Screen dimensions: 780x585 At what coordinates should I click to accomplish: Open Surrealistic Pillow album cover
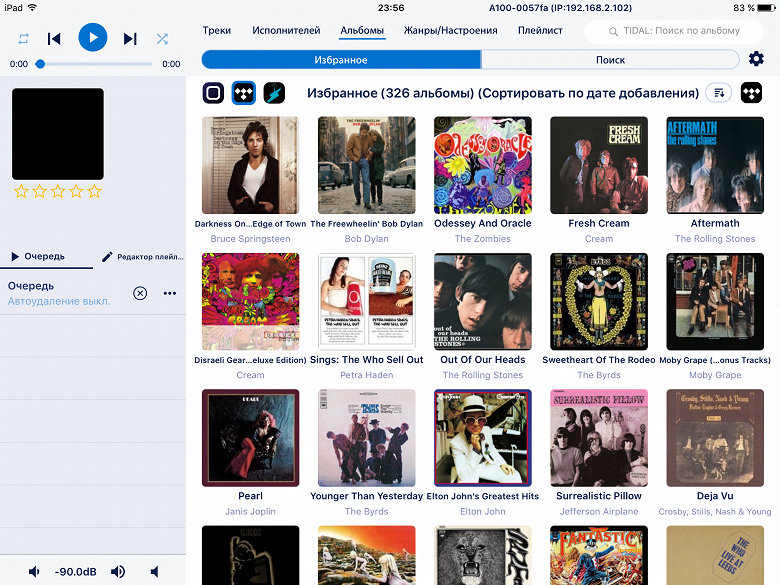pyautogui.click(x=599, y=438)
